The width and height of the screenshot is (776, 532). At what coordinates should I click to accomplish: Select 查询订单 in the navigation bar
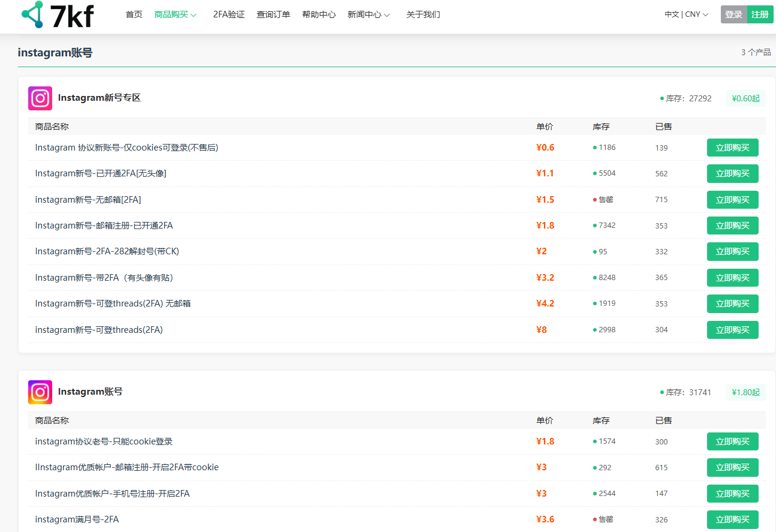(273, 14)
